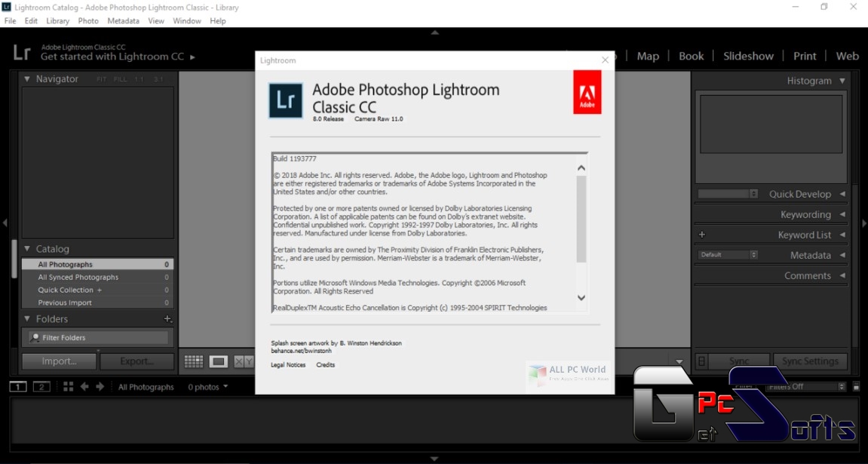Screen dimensions: 868x464
Task: Open the Metadata menu
Action: click(x=123, y=21)
